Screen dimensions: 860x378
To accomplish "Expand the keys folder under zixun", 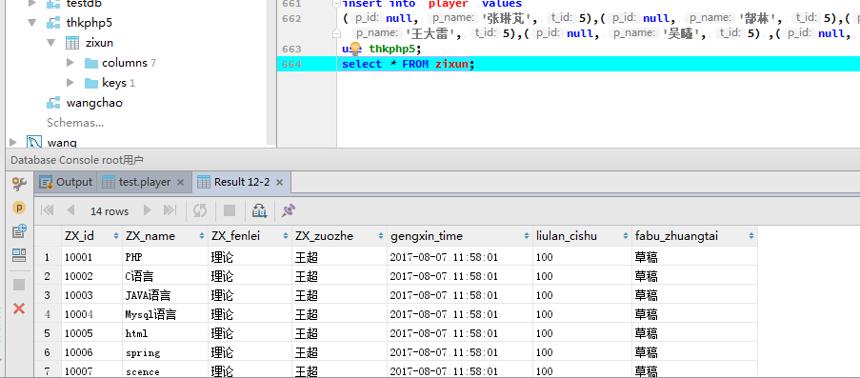I will pyautogui.click(x=70, y=83).
